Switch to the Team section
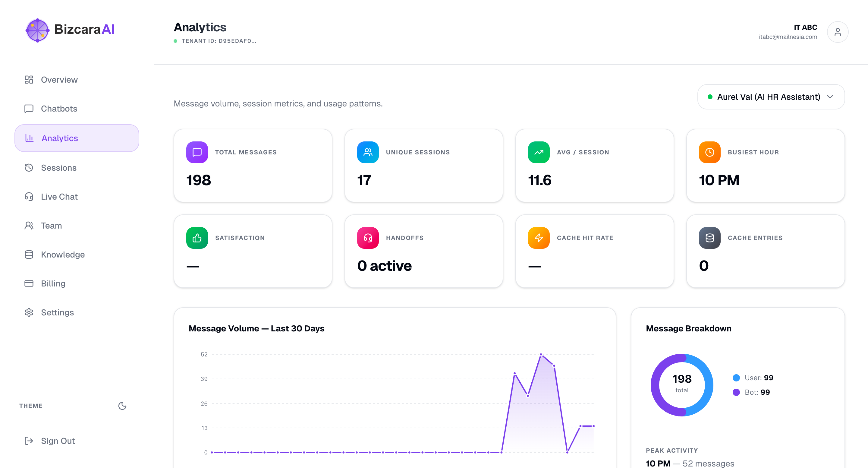 (51, 226)
